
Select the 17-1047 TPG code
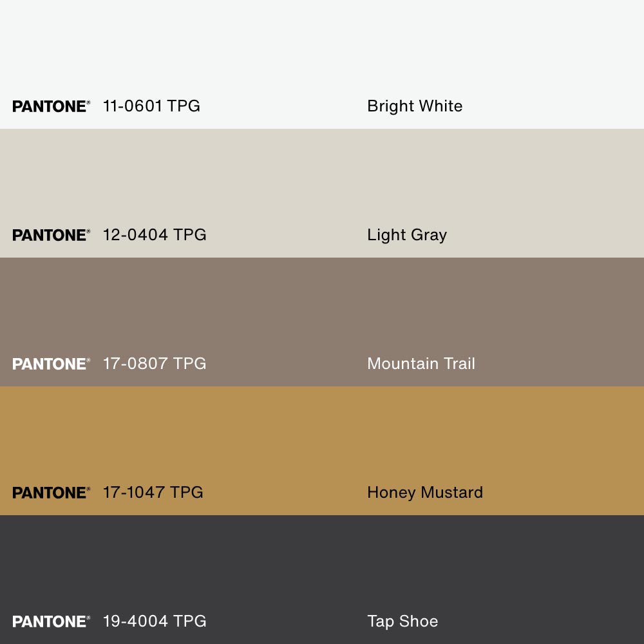click(x=153, y=493)
